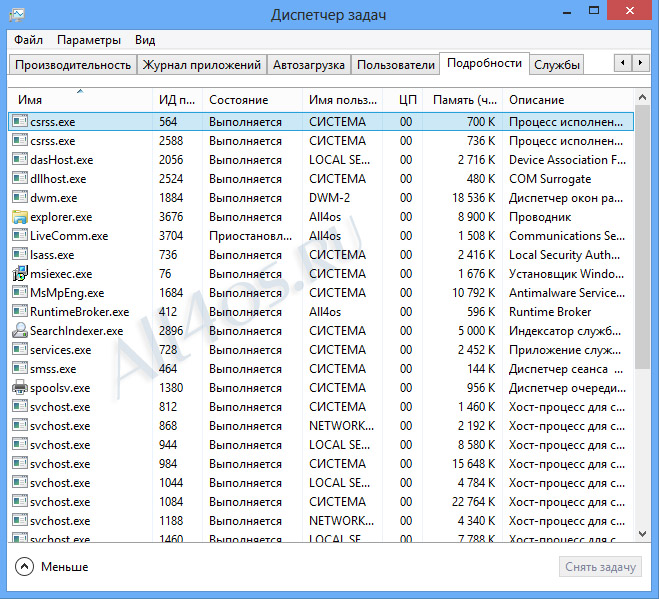
Task: Click the icon beside smss.exe
Action: pos(20,368)
